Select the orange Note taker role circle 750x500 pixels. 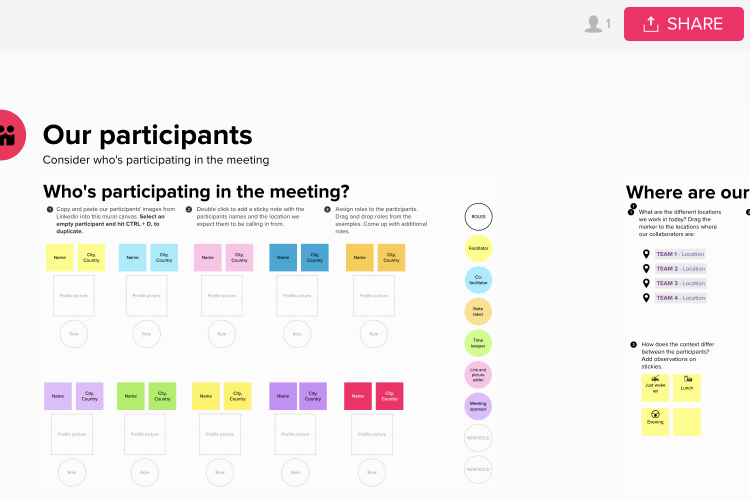click(x=479, y=311)
